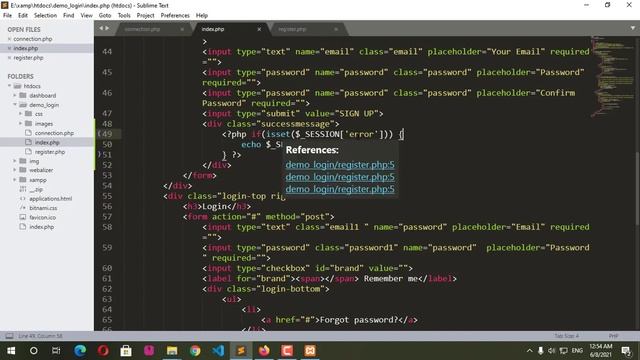Open the __zip file in sidebar
640x360 pixels.
36,189
